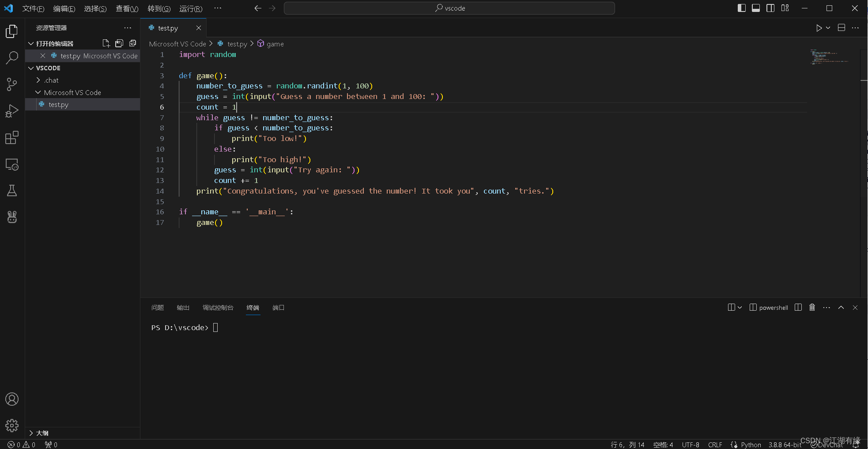Open the DevChat rabbit icon view

point(12,217)
